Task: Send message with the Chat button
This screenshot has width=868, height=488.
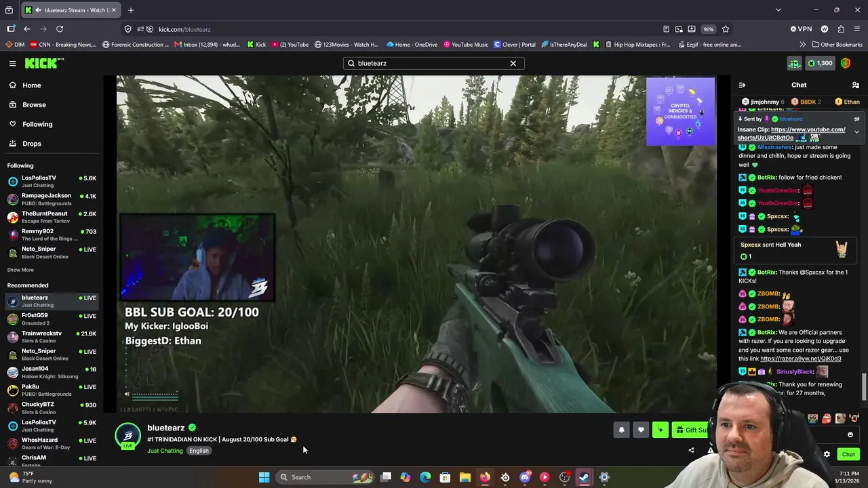Action: point(848,454)
